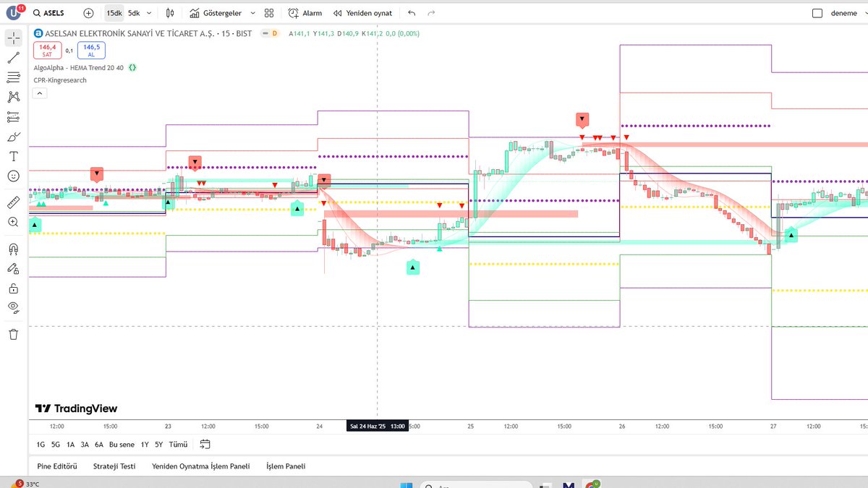
Task: Open the user profile avatar menu
Action: (x=14, y=13)
